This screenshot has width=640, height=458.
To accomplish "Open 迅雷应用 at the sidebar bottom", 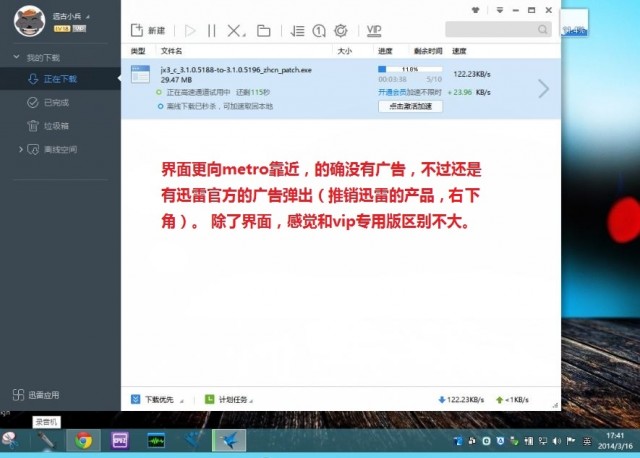I will 36,395.
